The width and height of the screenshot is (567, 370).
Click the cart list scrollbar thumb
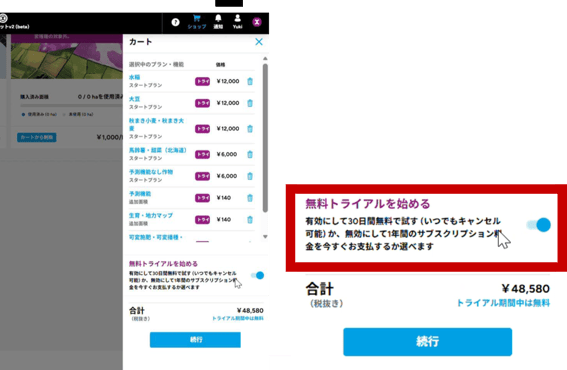pyautogui.click(x=265, y=137)
